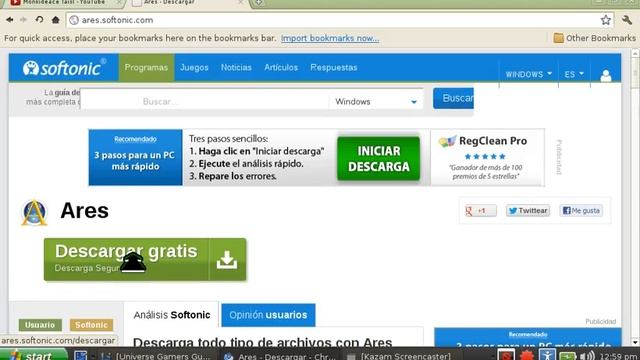Viewport: 640px width, 360px height.
Task: Bookmark this page with the star icon
Action: pos(605,20)
